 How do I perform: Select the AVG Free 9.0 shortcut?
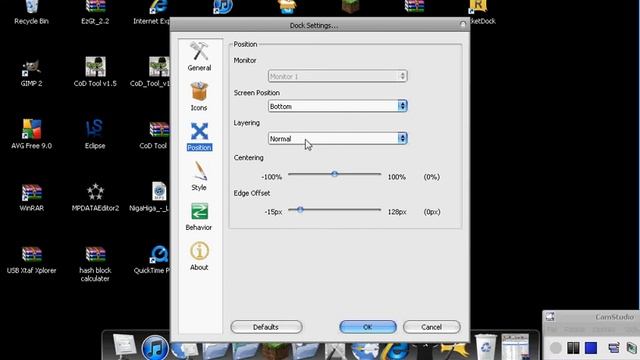pyautogui.click(x=31, y=134)
